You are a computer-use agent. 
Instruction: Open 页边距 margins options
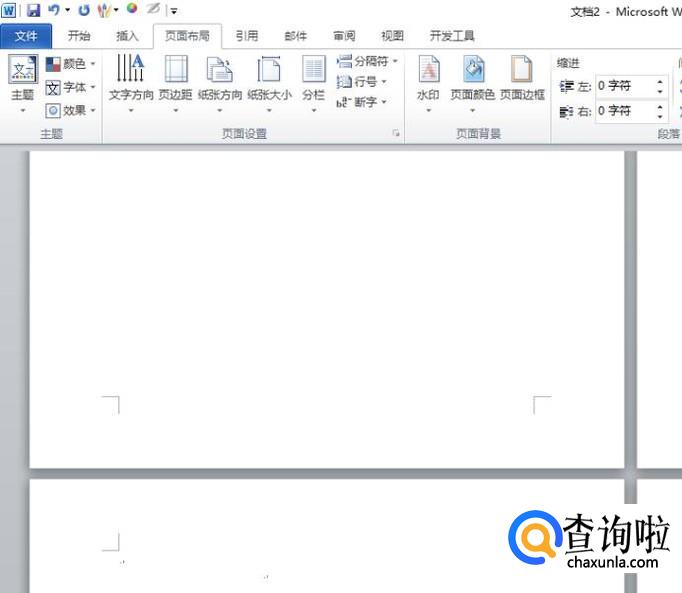[x=175, y=84]
